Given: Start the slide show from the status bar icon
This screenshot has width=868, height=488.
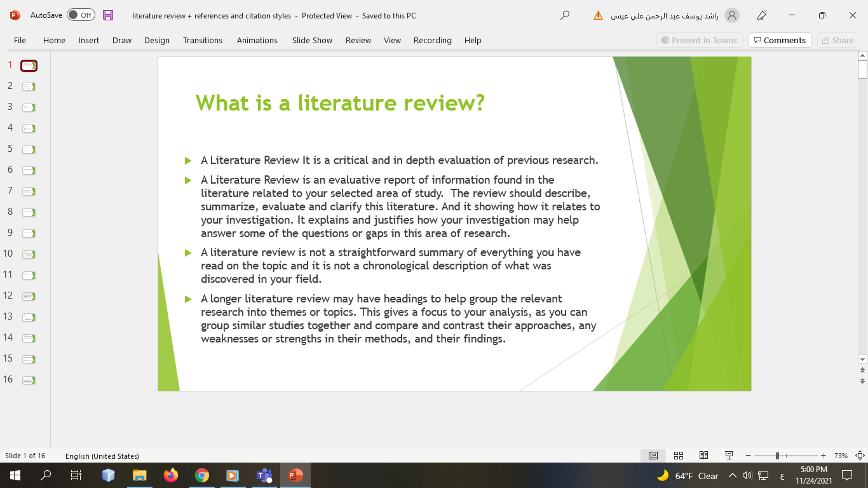Looking at the screenshot, I should 729,456.
